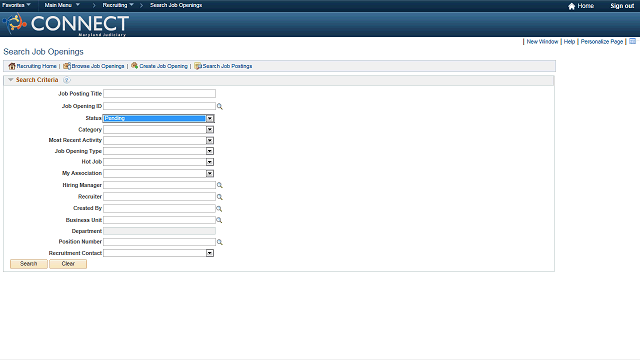The image size is (640, 360).
Task: Click the Help link
Action: (x=569, y=42)
